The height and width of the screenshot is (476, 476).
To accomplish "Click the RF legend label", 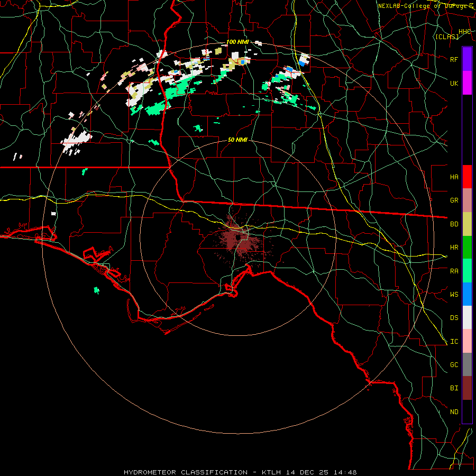I will pos(454,59).
